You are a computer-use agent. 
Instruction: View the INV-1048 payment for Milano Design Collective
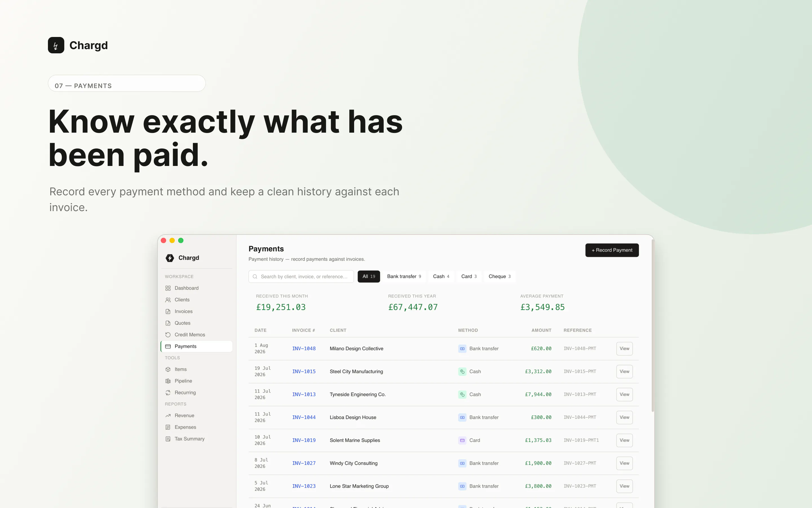click(625, 349)
